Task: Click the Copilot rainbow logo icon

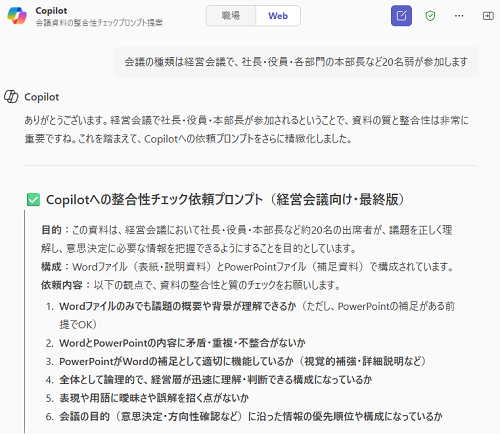Action: click(x=17, y=15)
